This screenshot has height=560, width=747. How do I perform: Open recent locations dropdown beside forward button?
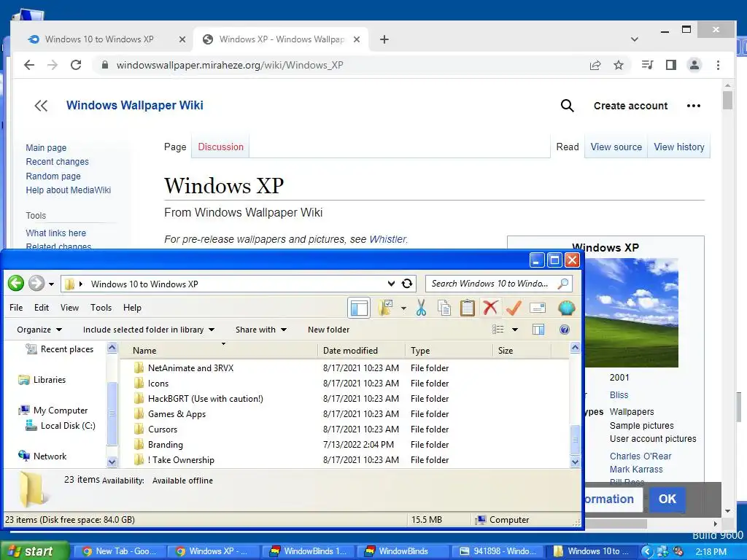point(51,284)
